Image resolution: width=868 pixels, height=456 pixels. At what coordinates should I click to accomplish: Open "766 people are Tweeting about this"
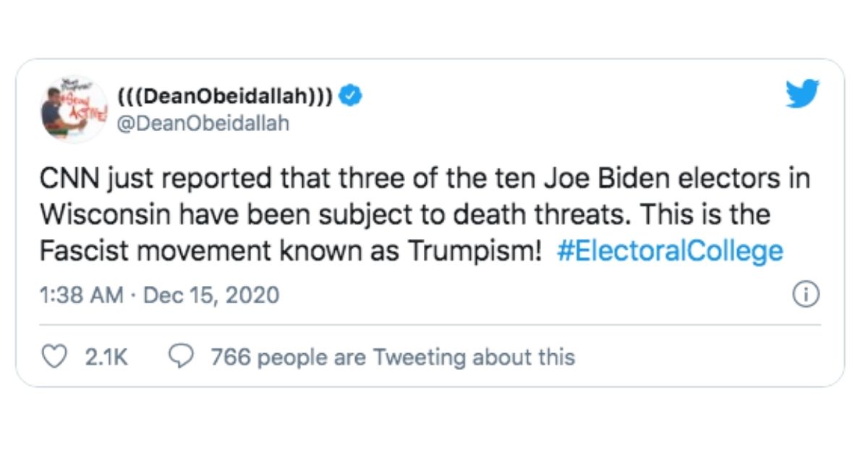392,357
